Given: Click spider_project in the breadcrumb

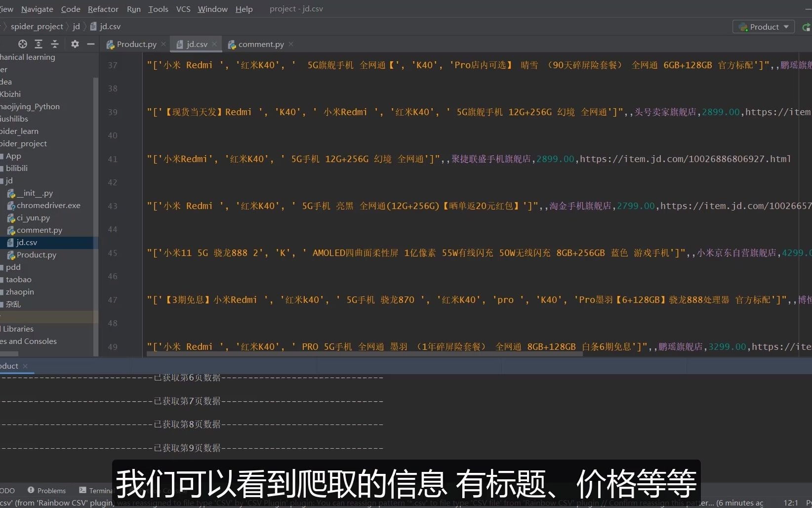Looking at the screenshot, I should tap(37, 26).
